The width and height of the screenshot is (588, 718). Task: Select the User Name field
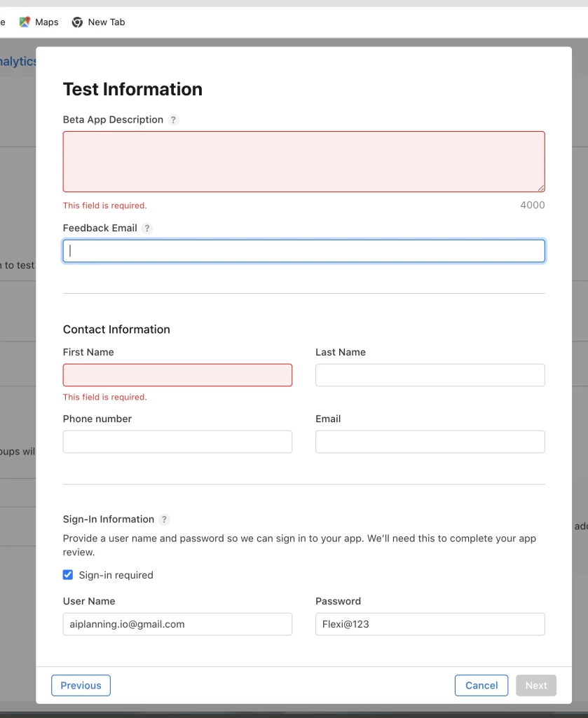[177, 624]
